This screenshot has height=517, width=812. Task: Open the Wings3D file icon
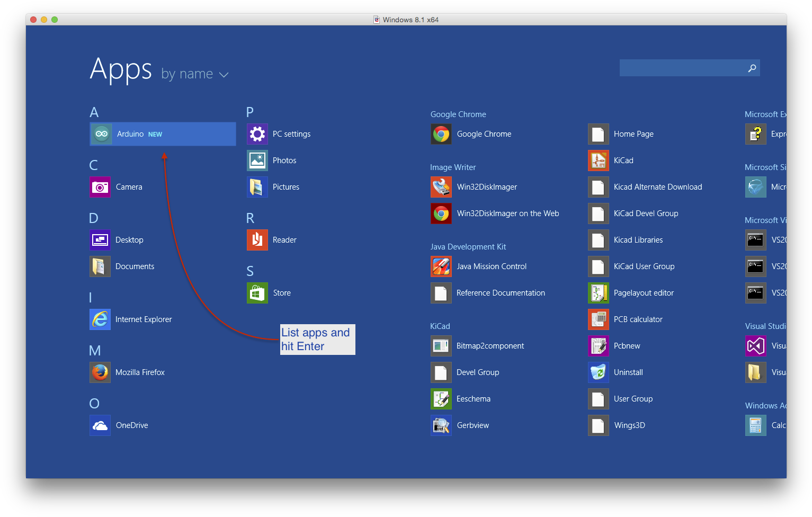click(x=599, y=425)
